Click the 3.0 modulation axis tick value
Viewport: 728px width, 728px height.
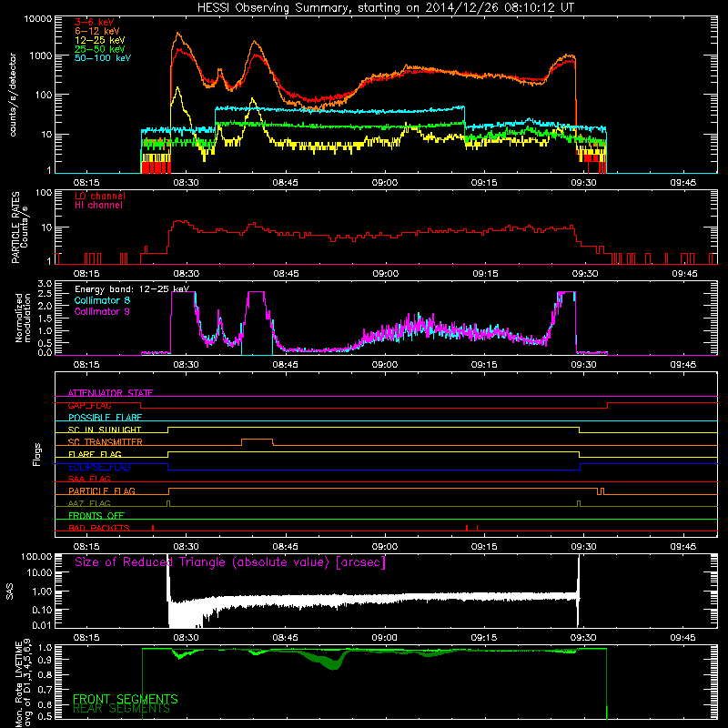point(45,284)
